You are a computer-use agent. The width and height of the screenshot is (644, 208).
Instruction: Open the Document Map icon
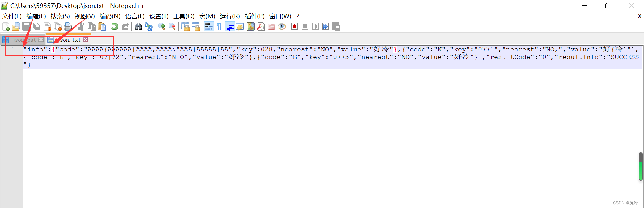point(251,27)
